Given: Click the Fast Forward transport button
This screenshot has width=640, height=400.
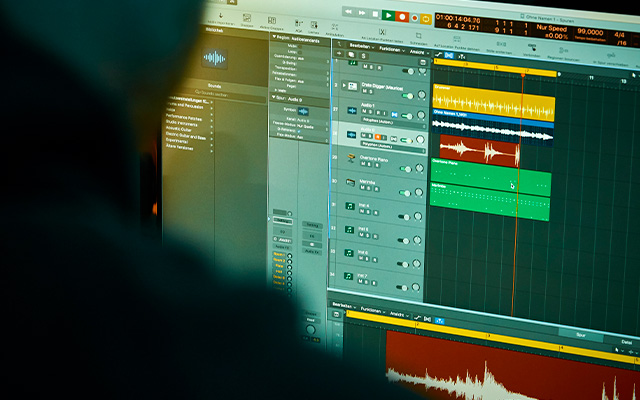Looking at the screenshot, I should tap(362, 13).
